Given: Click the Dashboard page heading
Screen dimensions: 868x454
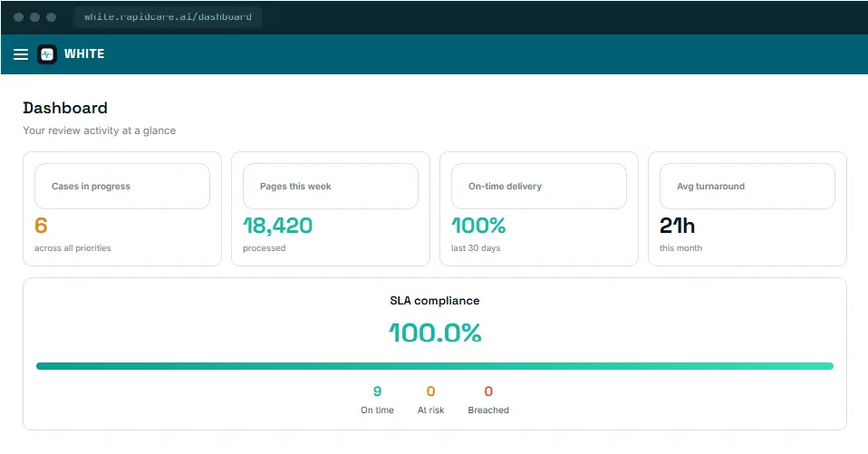Looking at the screenshot, I should (65, 108).
